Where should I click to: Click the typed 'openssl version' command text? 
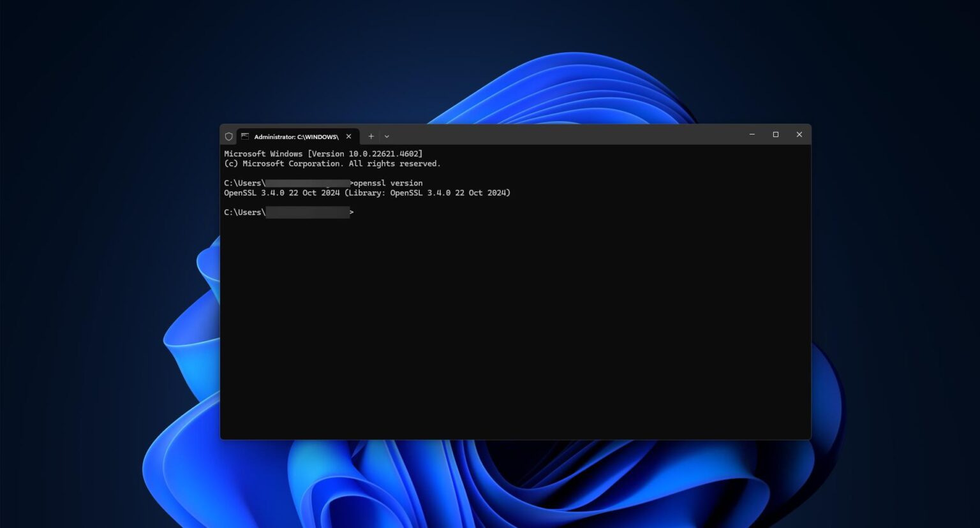tap(388, 183)
